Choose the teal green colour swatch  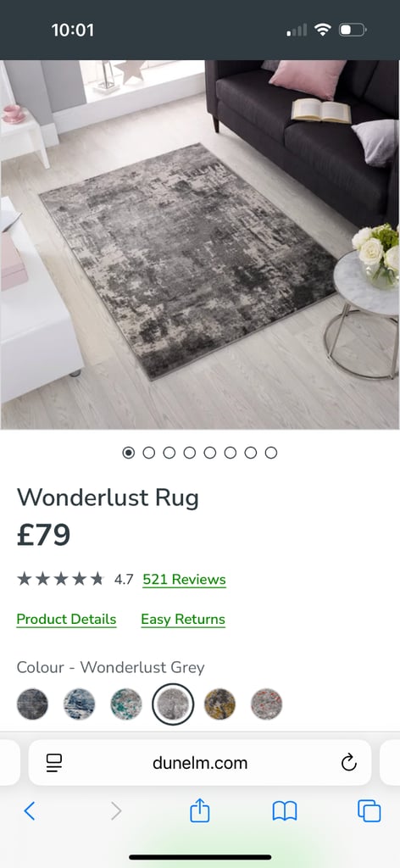(126, 704)
